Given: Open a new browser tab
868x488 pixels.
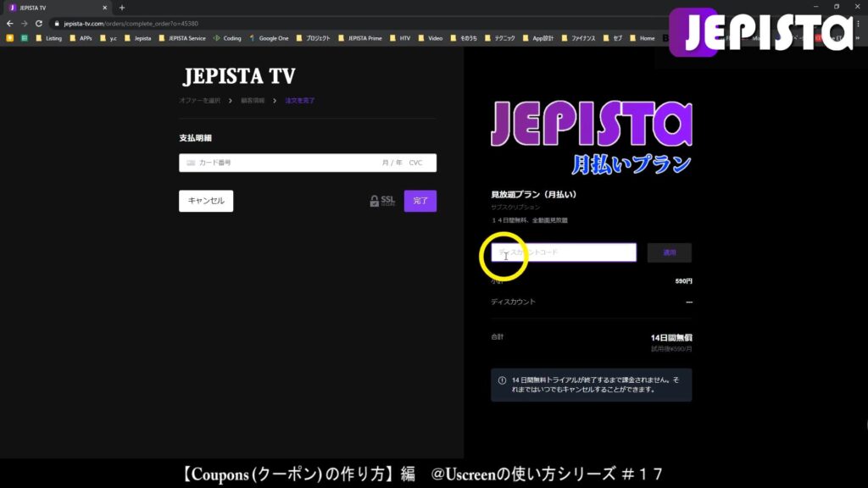Looking at the screenshot, I should point(122,8).
